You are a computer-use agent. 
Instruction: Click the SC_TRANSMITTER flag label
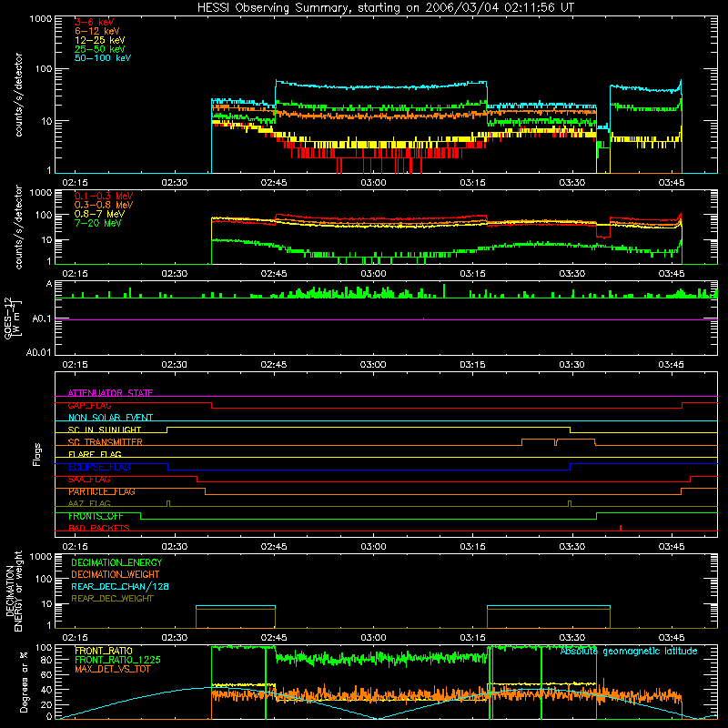pyautogui.click(x=106, y=442)
